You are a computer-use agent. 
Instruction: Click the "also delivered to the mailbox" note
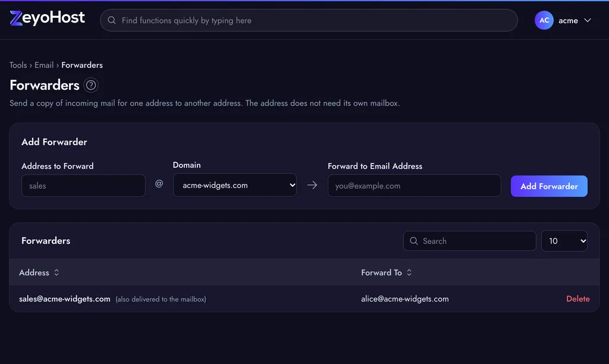coord(161,299)
